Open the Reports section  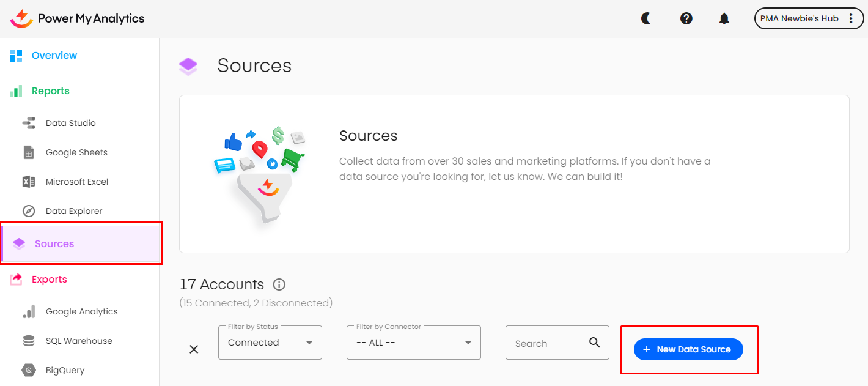(x=50, y=91)
